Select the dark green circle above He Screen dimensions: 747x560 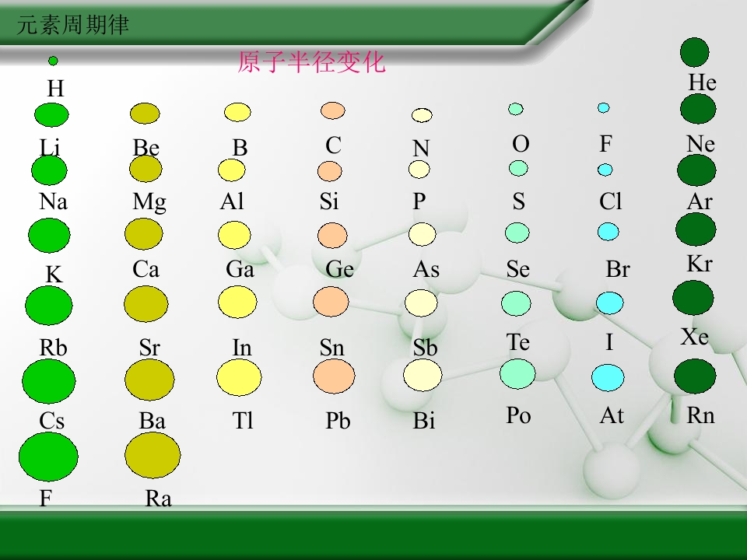click(x=694, y=52)
